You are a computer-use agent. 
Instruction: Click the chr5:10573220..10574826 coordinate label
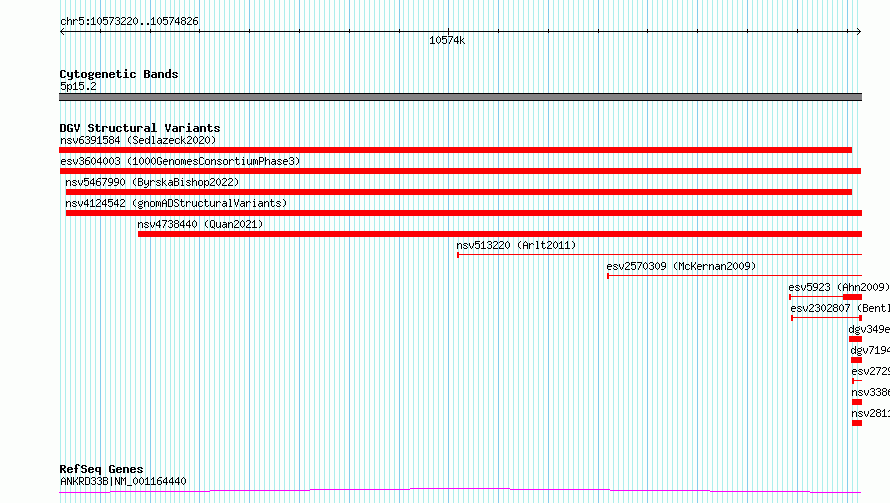pyautogui.click(x=129, y=22)
